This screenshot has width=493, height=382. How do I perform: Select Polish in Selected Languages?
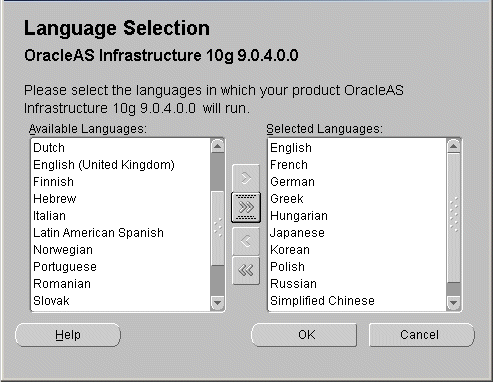click(x=357, y=267)
